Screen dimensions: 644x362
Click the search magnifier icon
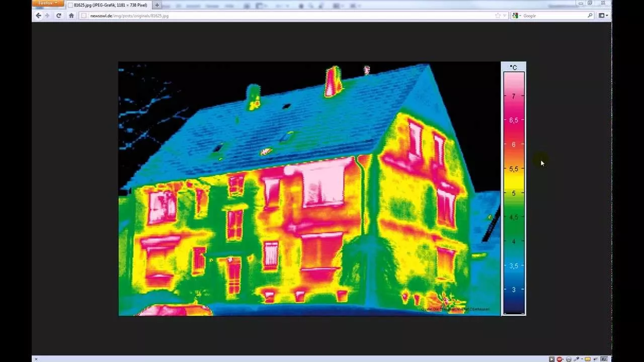click(590, 16)
